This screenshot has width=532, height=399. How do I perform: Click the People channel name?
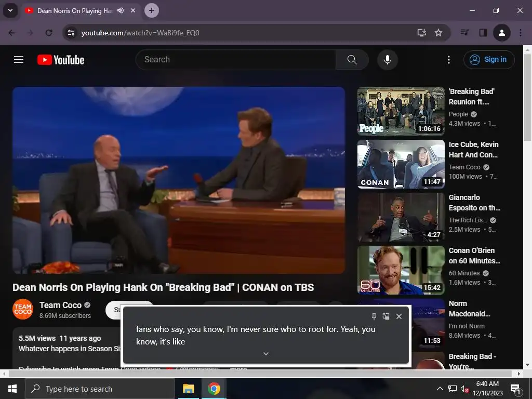[458, 114]
